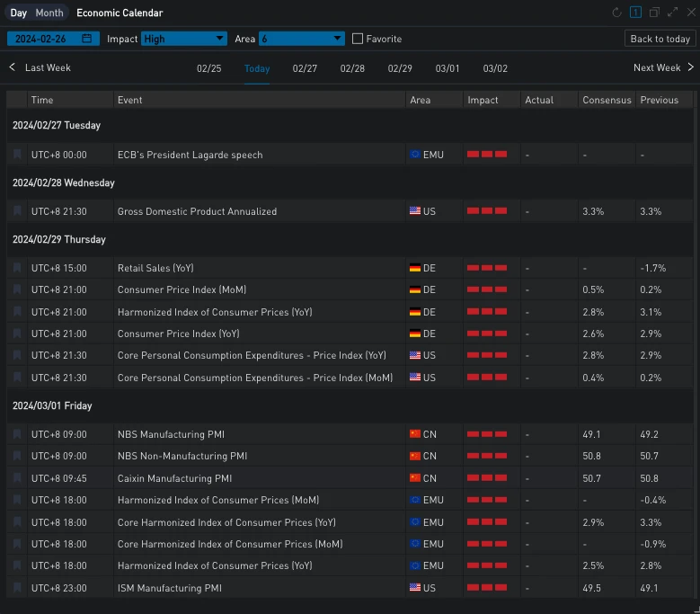Switch to Day view

click(x=19, y=13)
